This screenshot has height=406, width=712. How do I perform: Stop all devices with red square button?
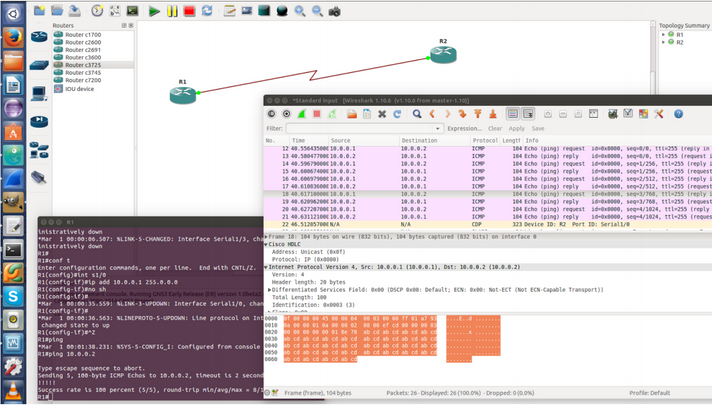coord(189,11)
